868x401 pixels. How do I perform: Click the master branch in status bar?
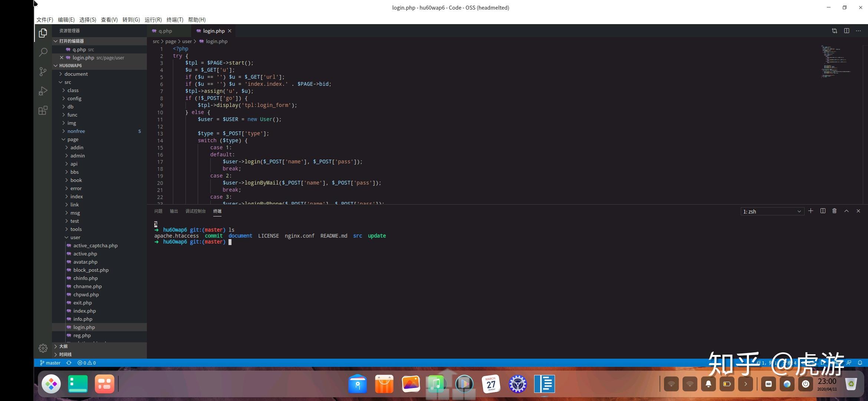50,363
